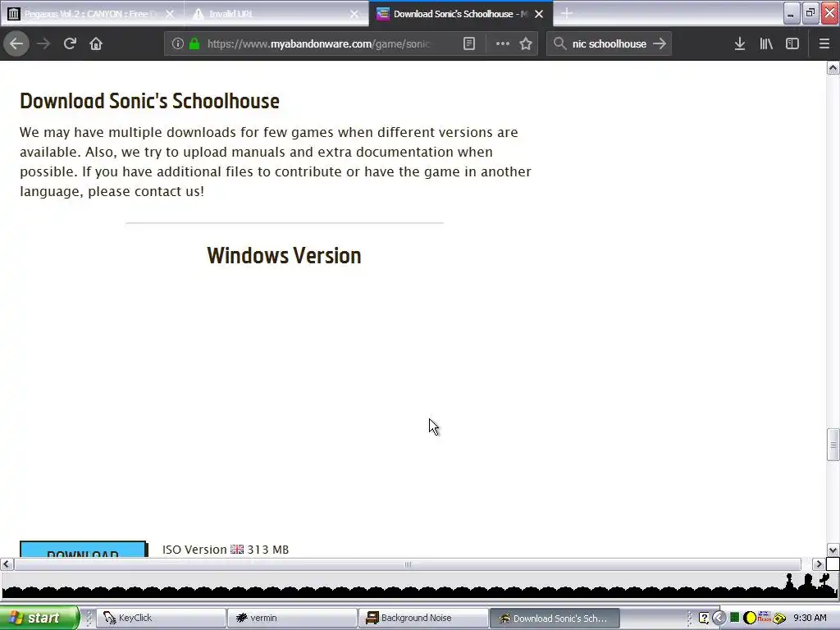Close the Pegasus Vol.2 CANYON tab
The height and width of the screenshot is (630, 840).
(170, 14)
